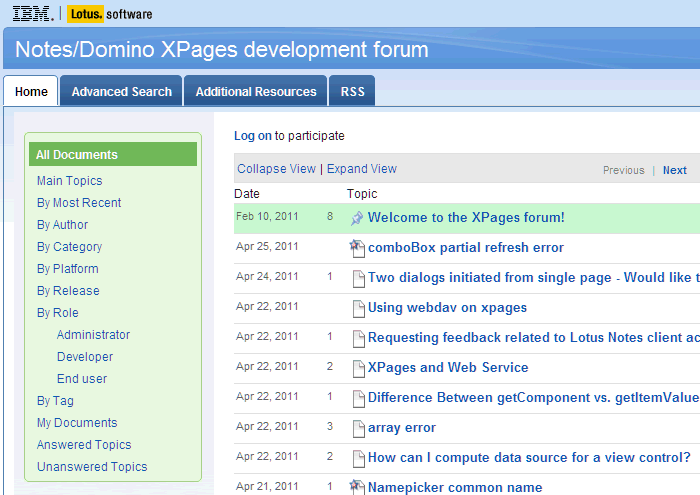This screenshot has width=700, height=495.
Task: Click Apr 24, 2011 date cell
Action: coord(267,276)
